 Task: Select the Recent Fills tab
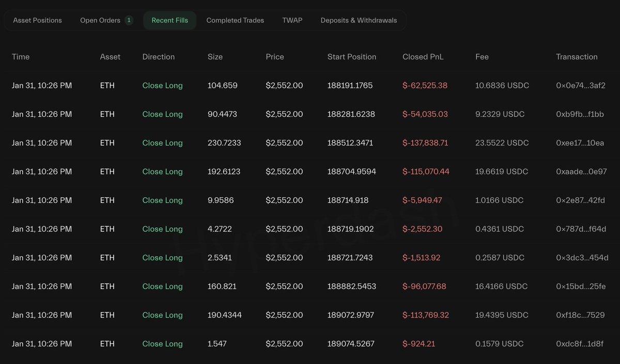click(169, 21)
